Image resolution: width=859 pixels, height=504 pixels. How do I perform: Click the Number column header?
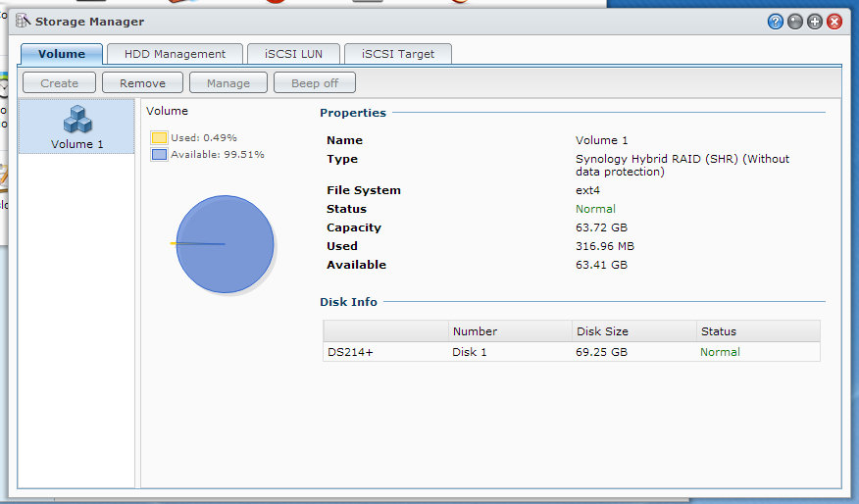point(510,330)
